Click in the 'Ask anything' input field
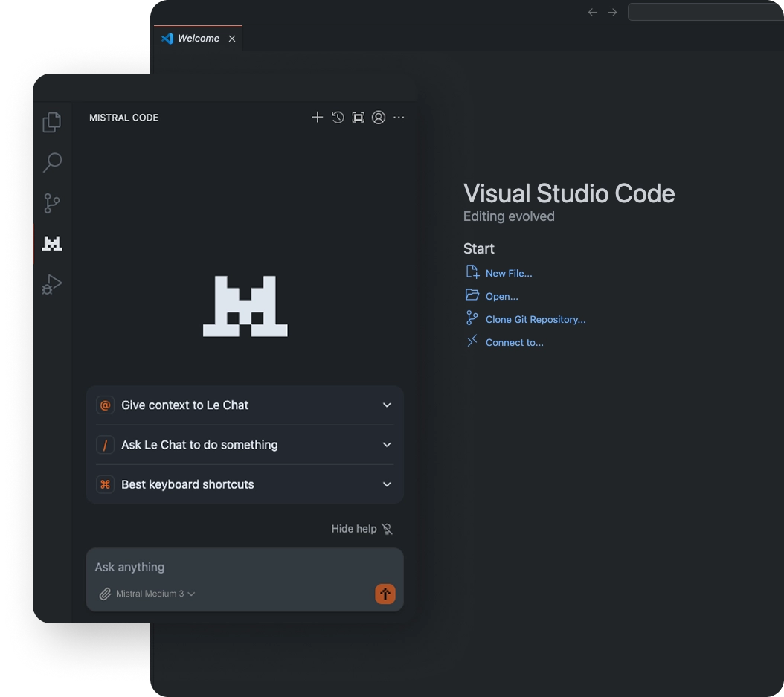 click(x=223, y=567)
